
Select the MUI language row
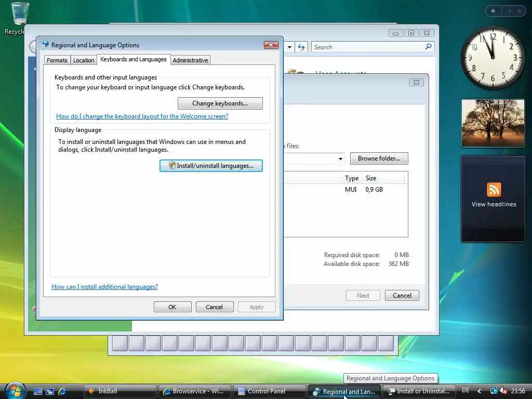click(x=345, y=189)
